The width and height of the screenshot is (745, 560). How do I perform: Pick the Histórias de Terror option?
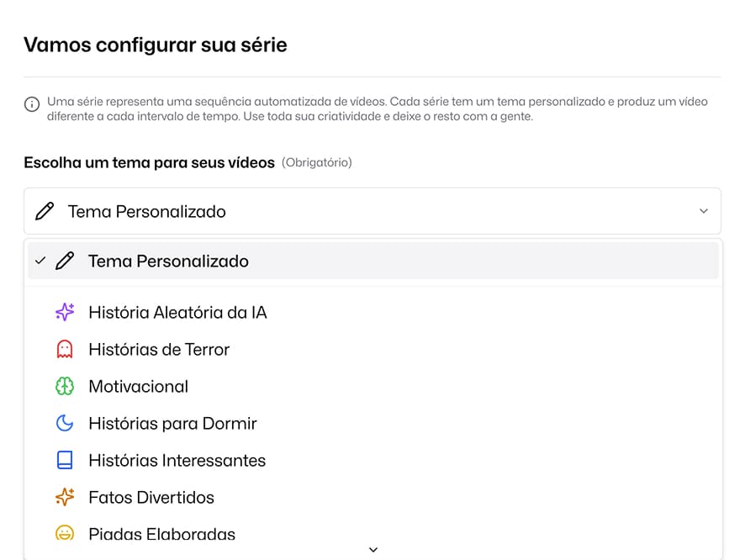373,349
